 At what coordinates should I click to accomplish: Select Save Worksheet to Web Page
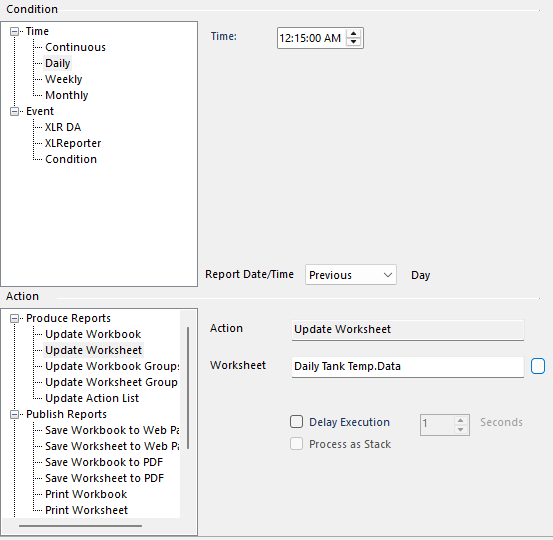[112, 446]
